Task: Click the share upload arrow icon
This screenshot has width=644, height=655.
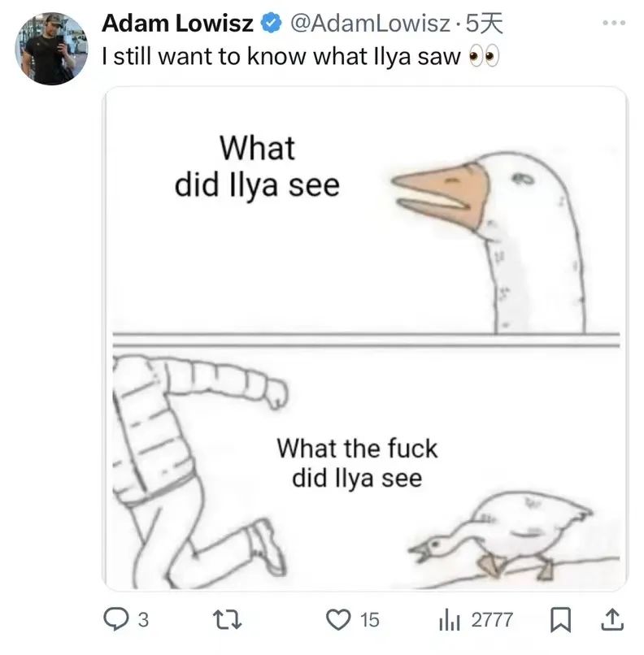Action: [609, 620]
